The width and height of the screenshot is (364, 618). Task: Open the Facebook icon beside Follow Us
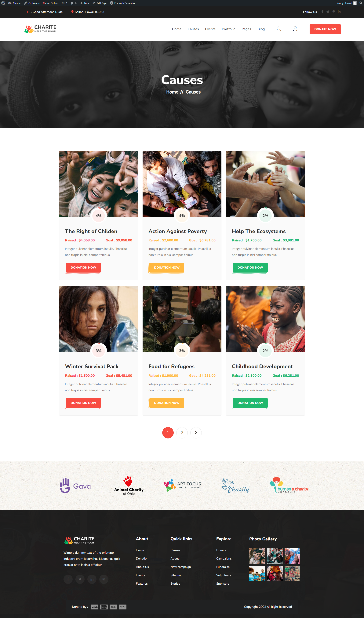click(322, 12)
